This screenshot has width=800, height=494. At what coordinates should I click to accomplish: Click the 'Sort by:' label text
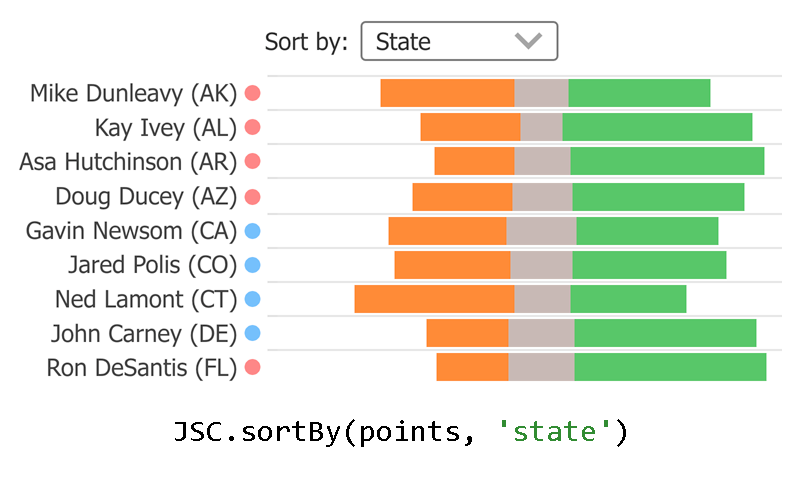tap(306, 42)
